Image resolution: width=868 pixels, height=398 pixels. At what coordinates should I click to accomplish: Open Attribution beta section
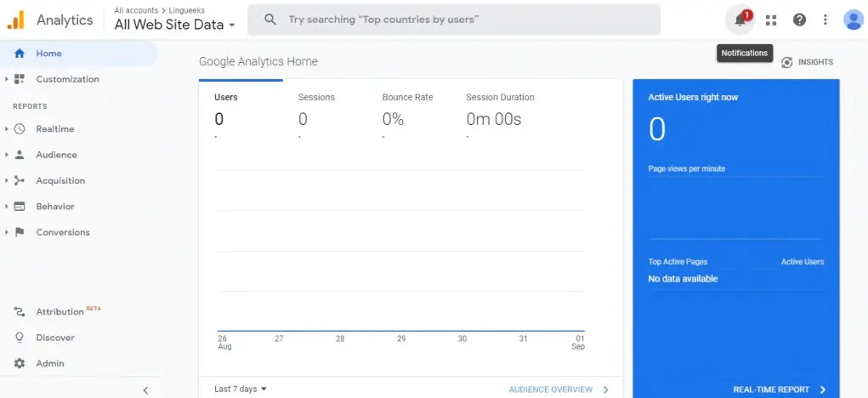[x=60, y=312]
